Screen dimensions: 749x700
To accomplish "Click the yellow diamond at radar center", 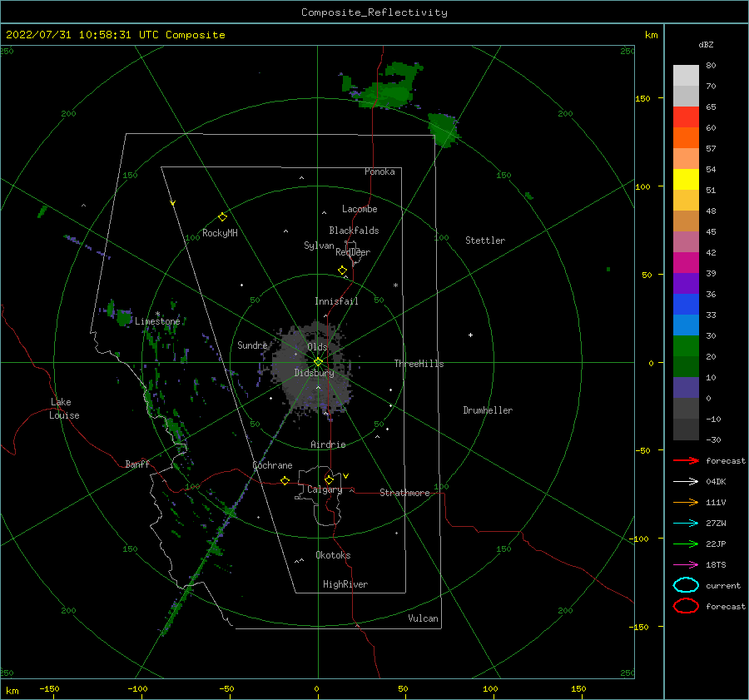I will pos(318,362).
